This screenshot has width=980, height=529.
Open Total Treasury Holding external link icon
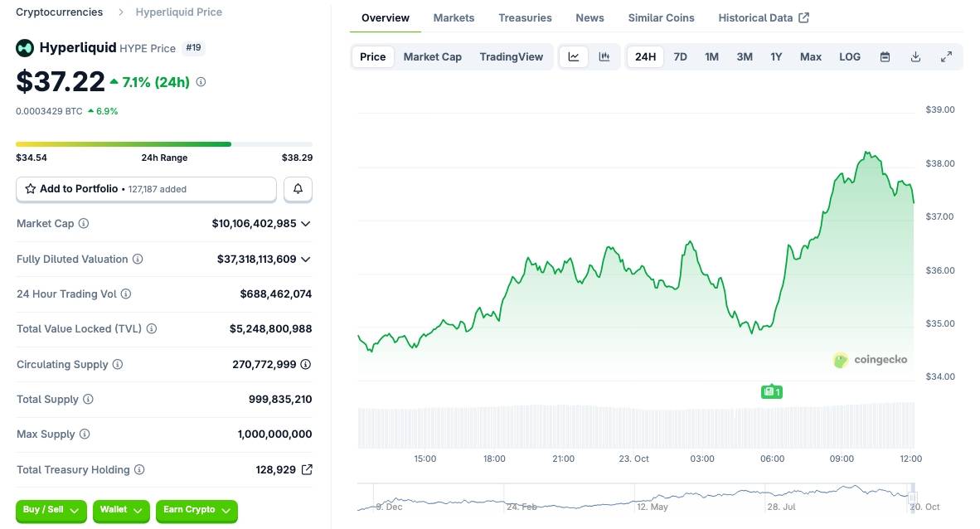coord(307,470)
